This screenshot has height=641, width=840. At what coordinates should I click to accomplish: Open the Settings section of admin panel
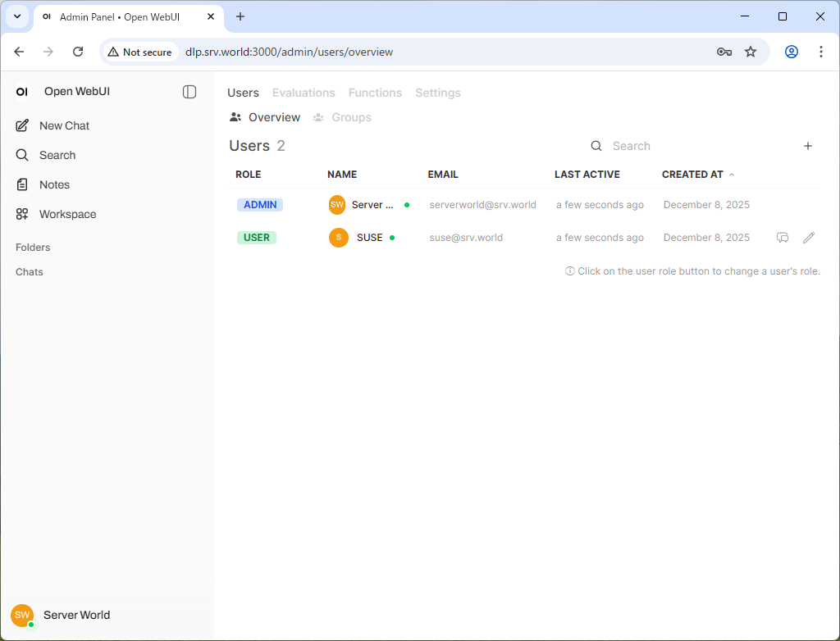pyautogui.click(x=437, y=93)
